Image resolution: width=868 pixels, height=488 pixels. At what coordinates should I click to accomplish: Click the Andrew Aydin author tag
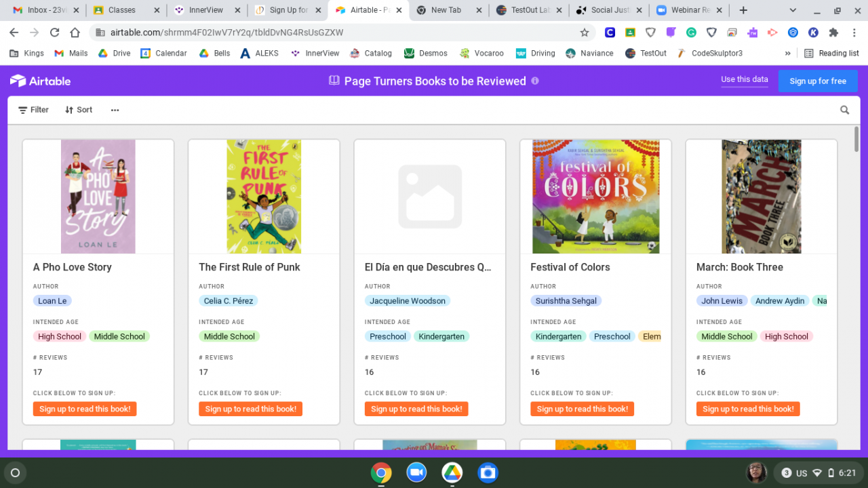[780, 301]
